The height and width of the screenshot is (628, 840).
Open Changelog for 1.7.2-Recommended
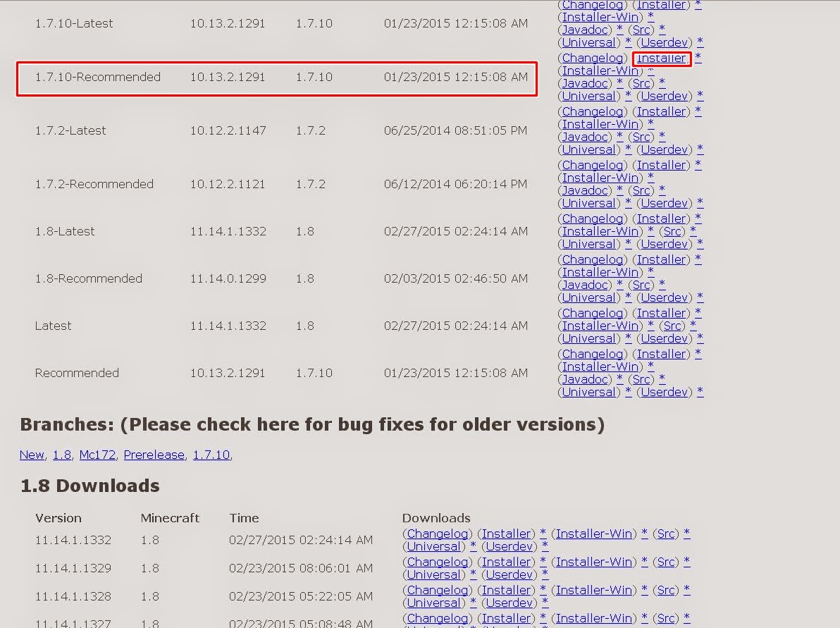tap(593, 165)
